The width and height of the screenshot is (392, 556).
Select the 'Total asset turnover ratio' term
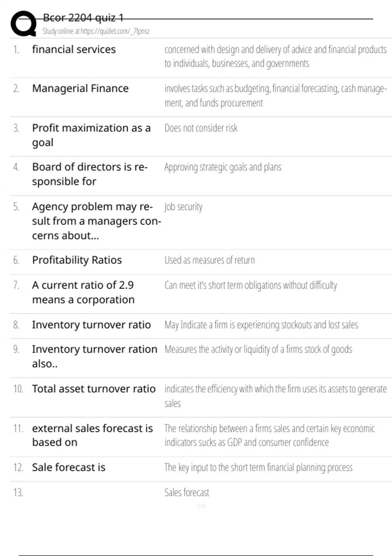(94, 389)
